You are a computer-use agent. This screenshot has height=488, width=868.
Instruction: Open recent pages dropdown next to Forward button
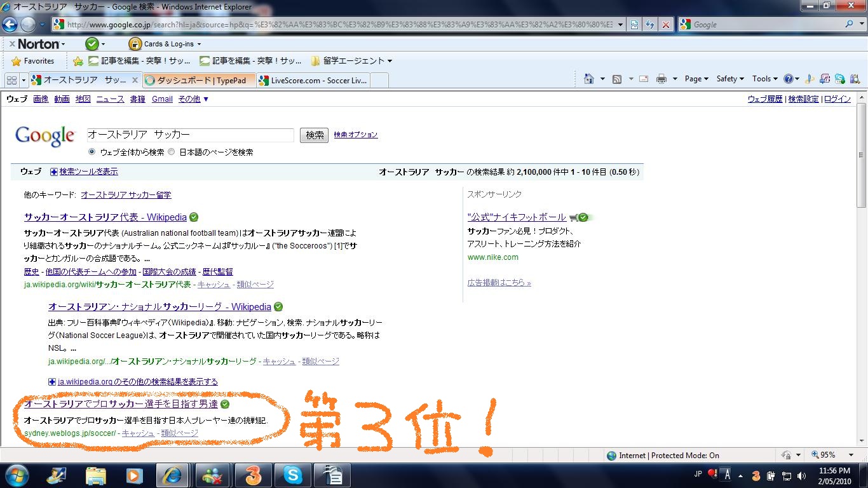[x=42, y=25]
